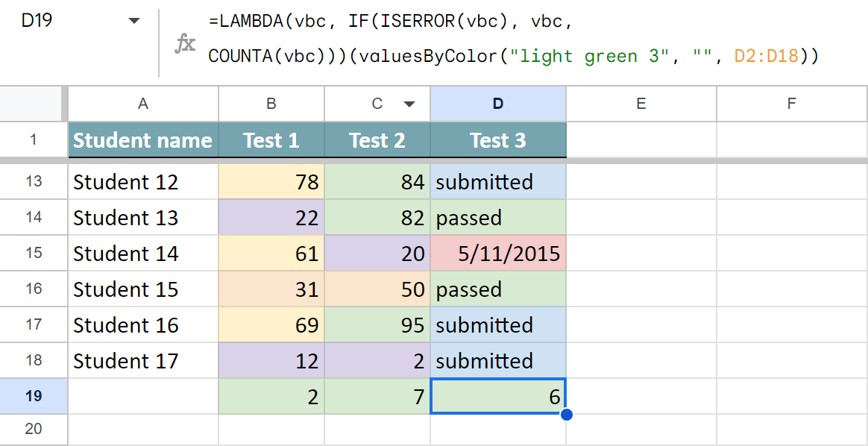Open the named ranges dropdown in the Name box
This screenshot has height=446, width=868.
click(134, 21)
